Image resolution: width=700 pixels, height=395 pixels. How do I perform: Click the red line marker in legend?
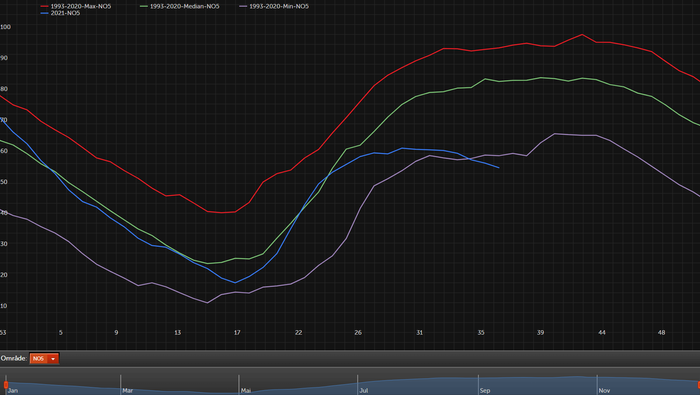[45, 6]
